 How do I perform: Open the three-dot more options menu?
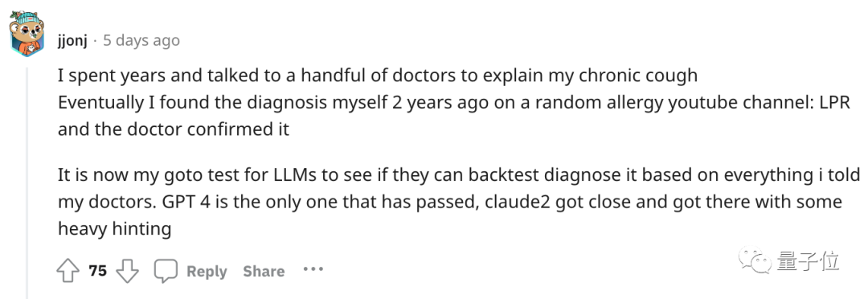click(313, 269)
